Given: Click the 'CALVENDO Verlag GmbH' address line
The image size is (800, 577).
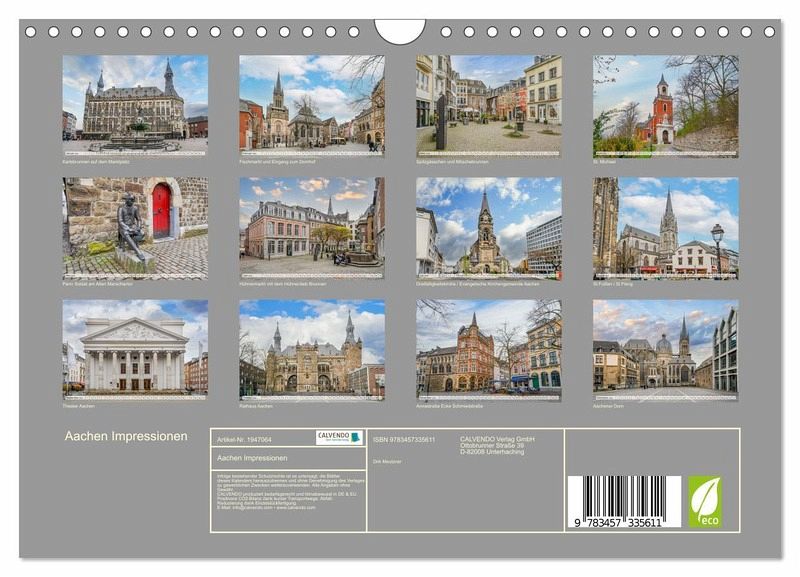Looking at the screenshot, I should [497, 439].
